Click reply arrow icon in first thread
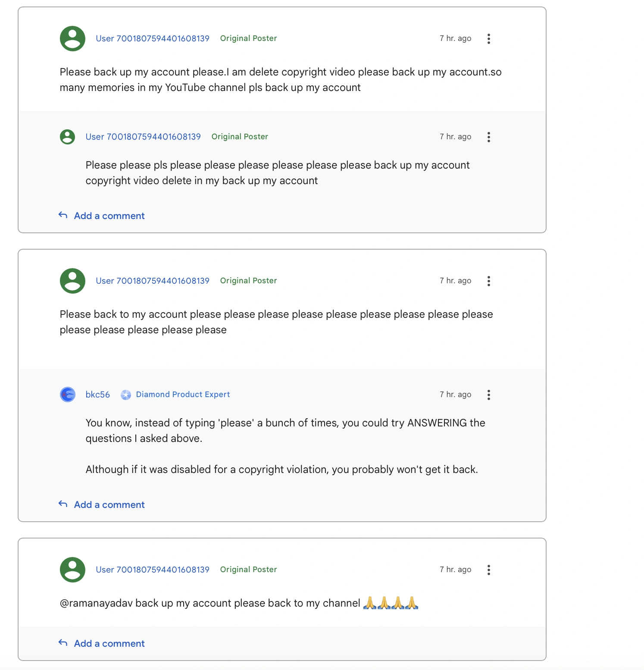 (x=63, y=215)
